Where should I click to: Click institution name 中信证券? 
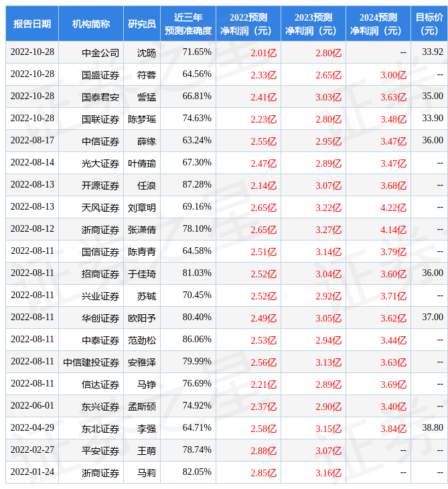(x=100, y=141)
